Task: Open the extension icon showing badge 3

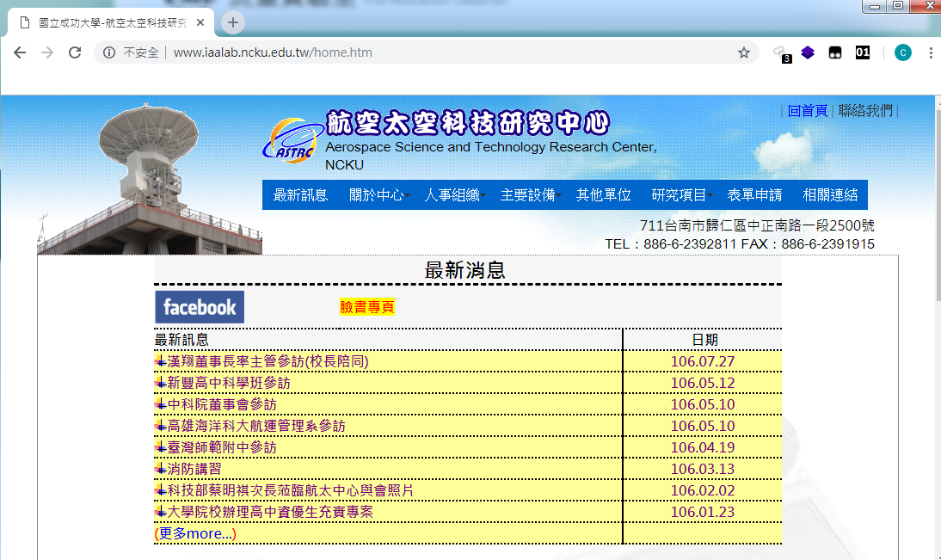Action: (x=781, y=53)
